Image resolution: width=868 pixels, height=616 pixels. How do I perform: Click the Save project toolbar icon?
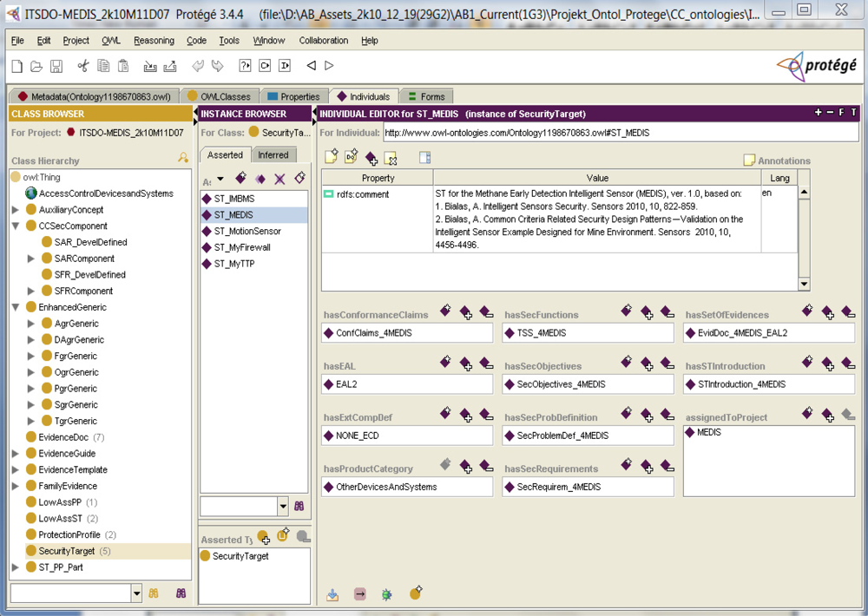click(x=56, y=66)
